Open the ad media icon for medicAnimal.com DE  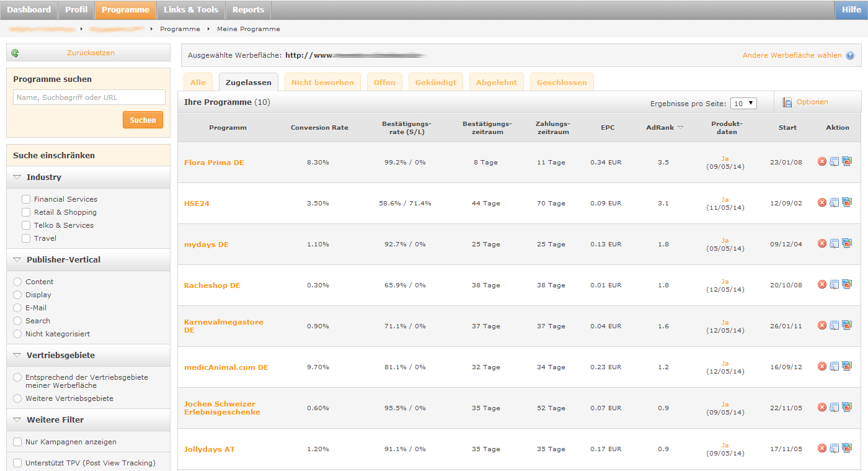coord(847,366)
